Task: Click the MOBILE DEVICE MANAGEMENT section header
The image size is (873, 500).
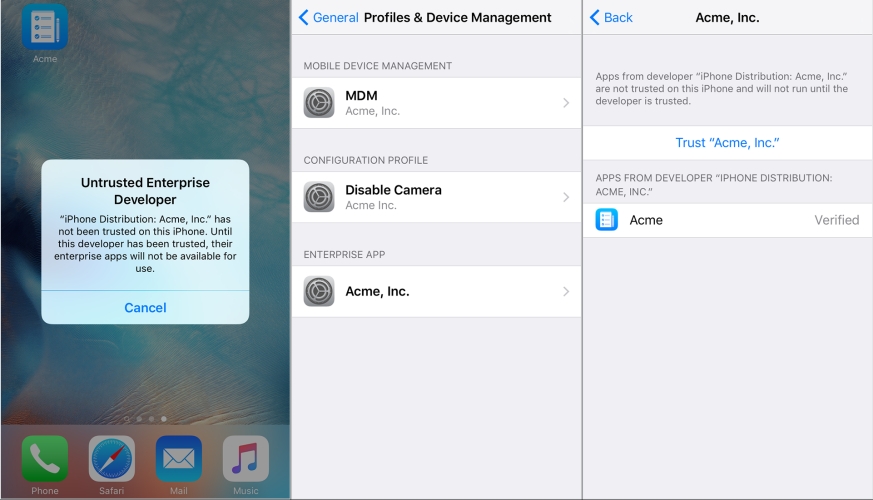Action: 377,66
